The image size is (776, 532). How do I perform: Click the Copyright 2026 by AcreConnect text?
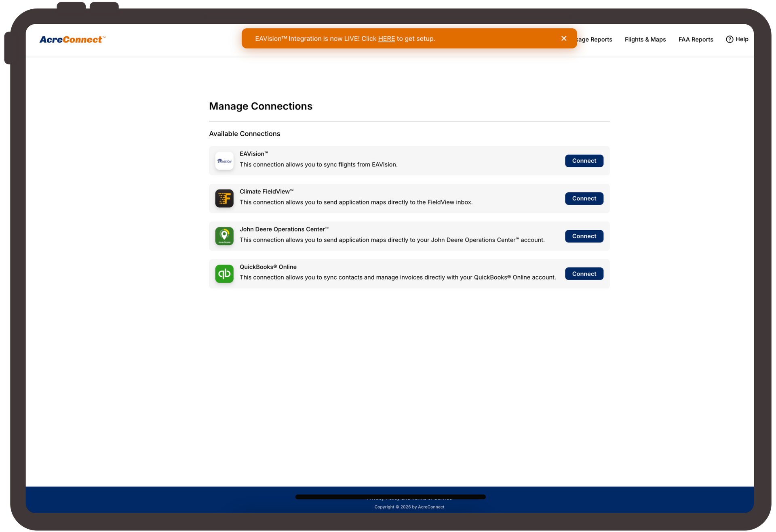[409, 507]
